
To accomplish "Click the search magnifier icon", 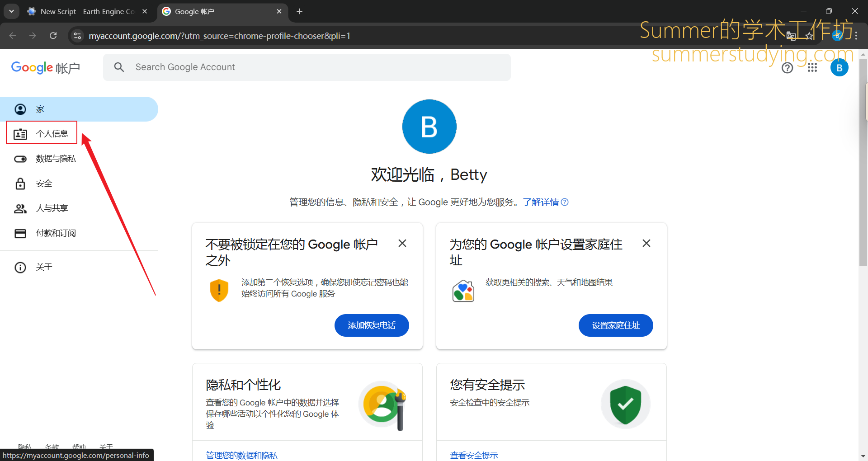I will point(119,67).
